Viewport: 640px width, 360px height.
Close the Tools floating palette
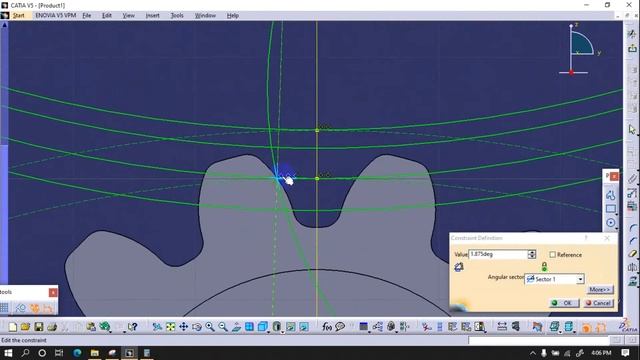pyautogui.click(x=53, y=292)
